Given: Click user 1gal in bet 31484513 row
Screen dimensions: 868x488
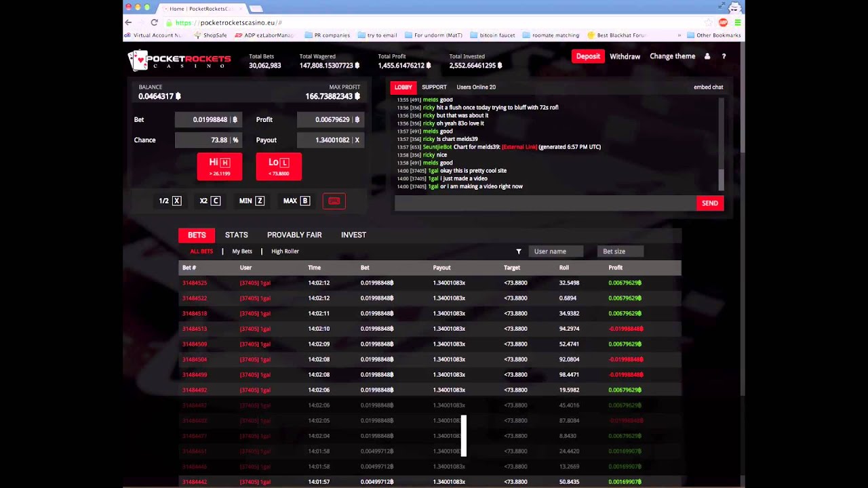Looking at the screenshot, I should tap(255, 329).
